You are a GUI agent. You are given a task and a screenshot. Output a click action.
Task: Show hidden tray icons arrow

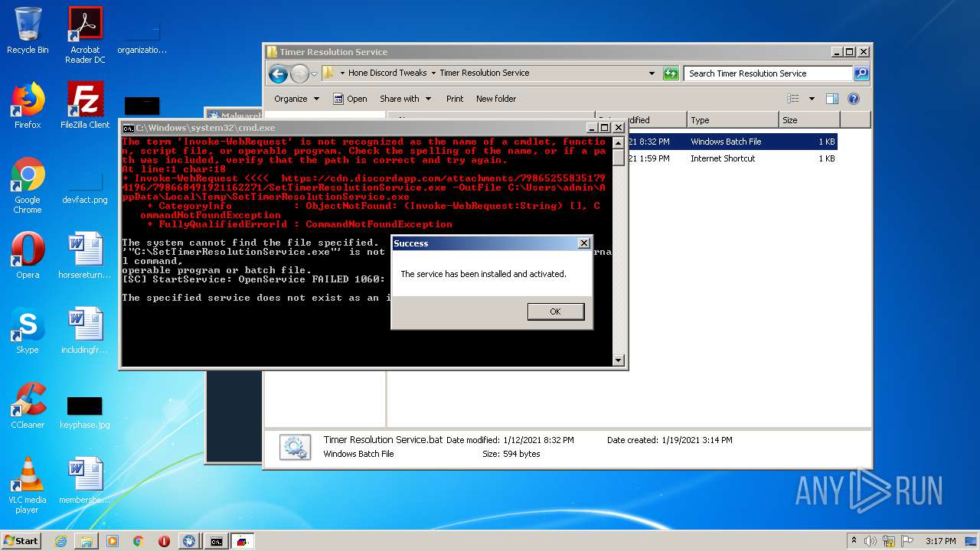click(854, 541)
